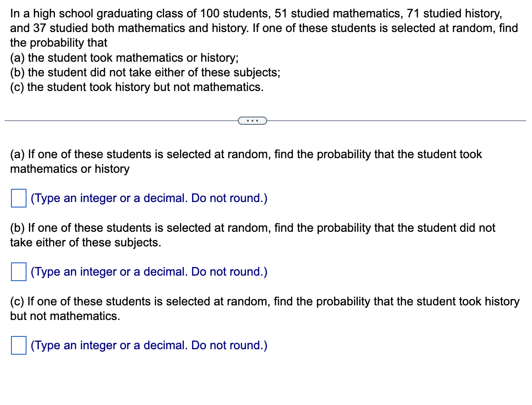Screen dimensions: 532x405
Task: Click the blue hint text under part (c)
Action: click(149, 346)
